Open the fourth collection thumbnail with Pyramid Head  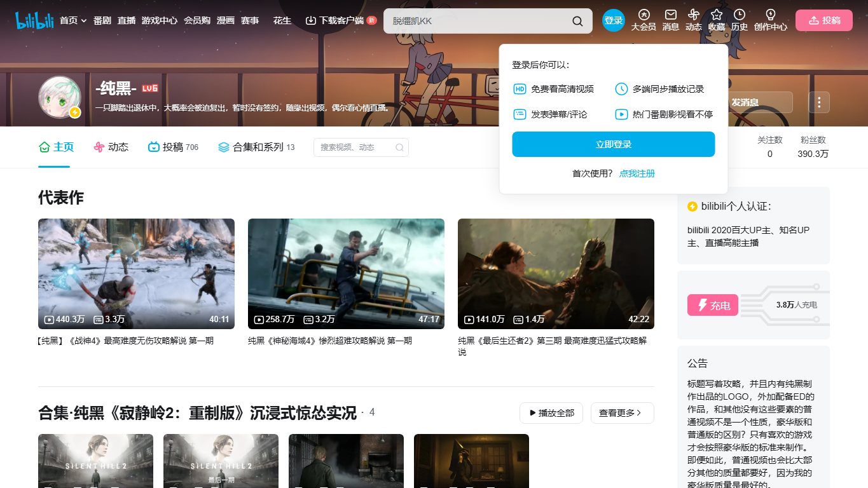point(471,461)
